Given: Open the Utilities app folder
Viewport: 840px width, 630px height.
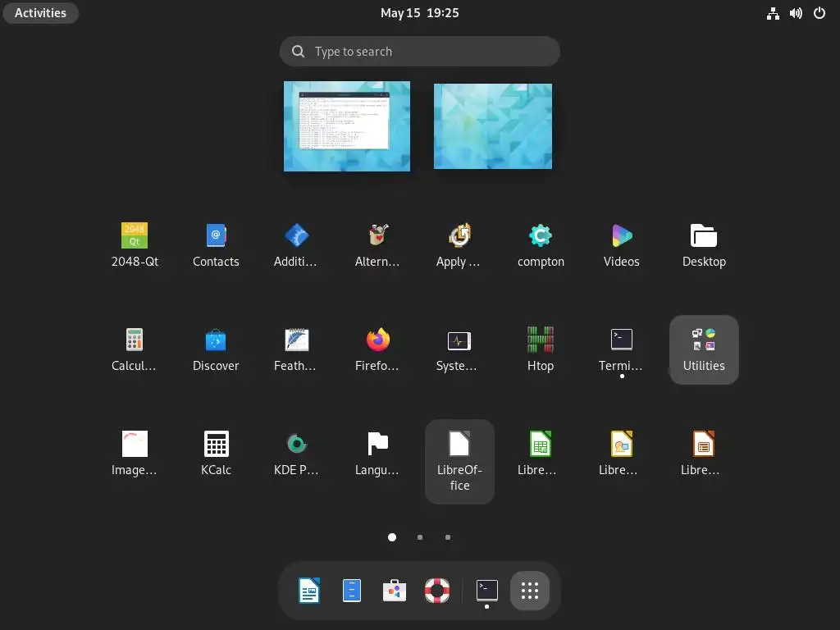Looking at the screenshot, I should 703,349.
